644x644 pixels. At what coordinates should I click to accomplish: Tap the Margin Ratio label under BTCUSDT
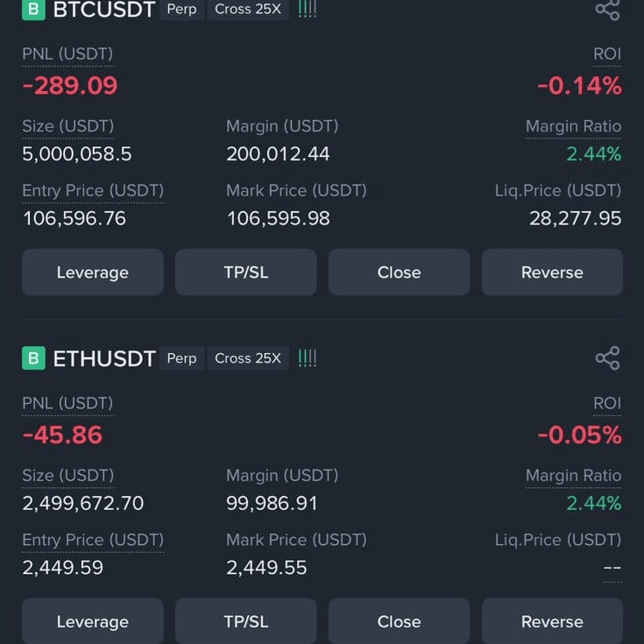pos(573,126)
